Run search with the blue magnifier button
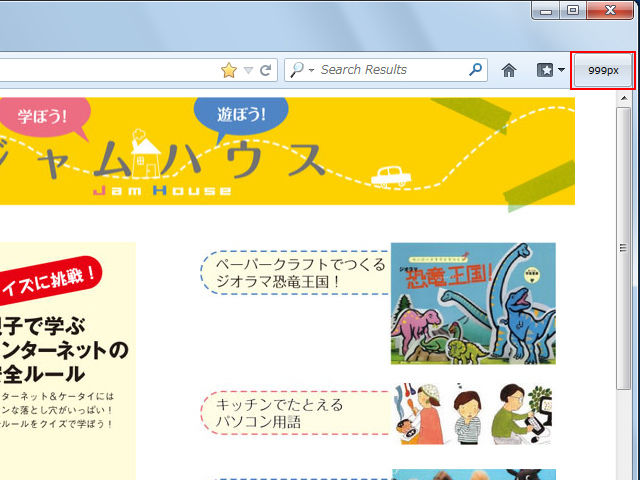Image resolution: width=640 pixels, height=480 pixels. tap(476, 70)
